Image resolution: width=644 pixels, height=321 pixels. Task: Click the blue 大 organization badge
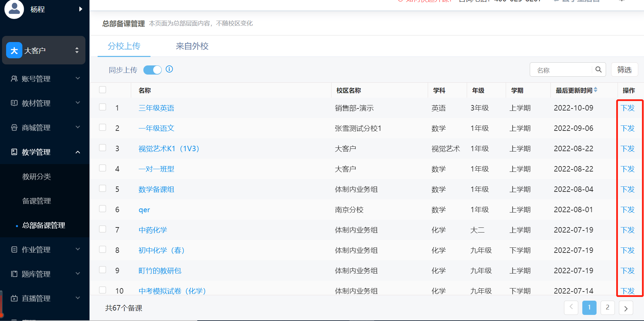click(x=14, y=50)
